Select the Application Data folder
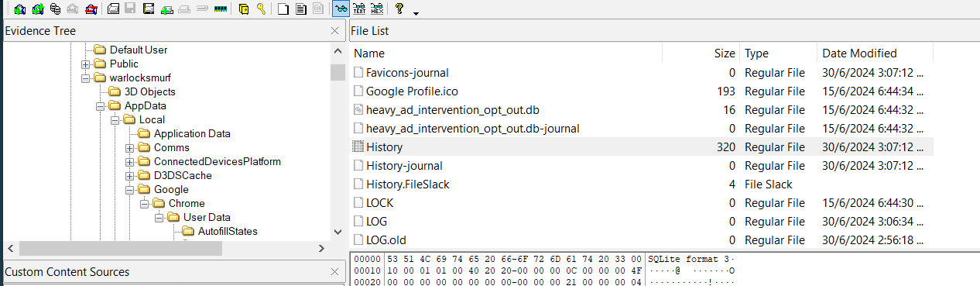 [192, 133]
